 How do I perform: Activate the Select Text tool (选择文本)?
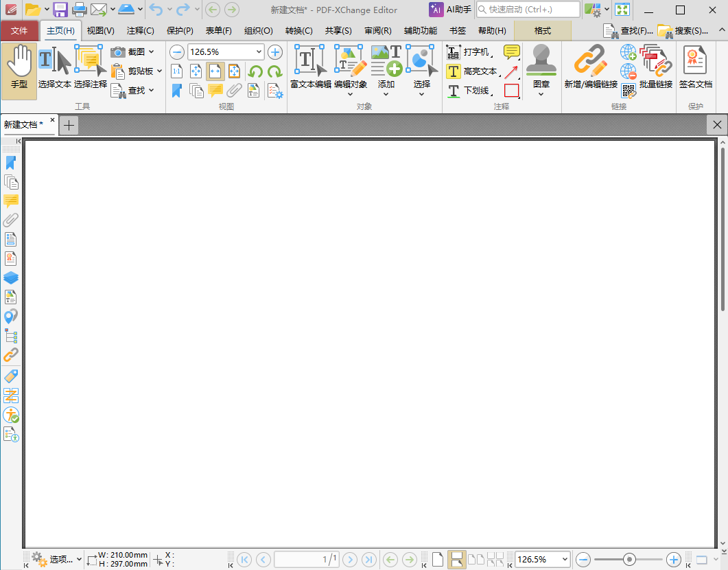click(54, 67)
